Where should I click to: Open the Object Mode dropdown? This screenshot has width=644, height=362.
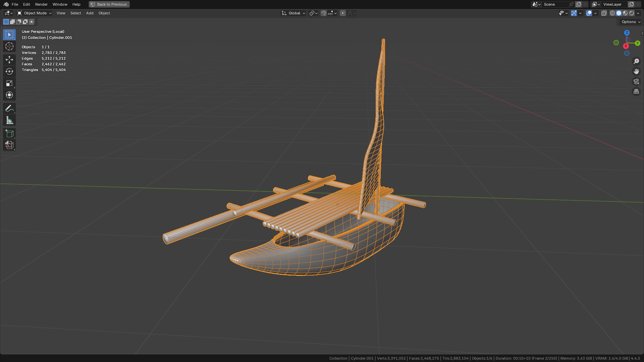pyautogui.click(x=35, y=13)
